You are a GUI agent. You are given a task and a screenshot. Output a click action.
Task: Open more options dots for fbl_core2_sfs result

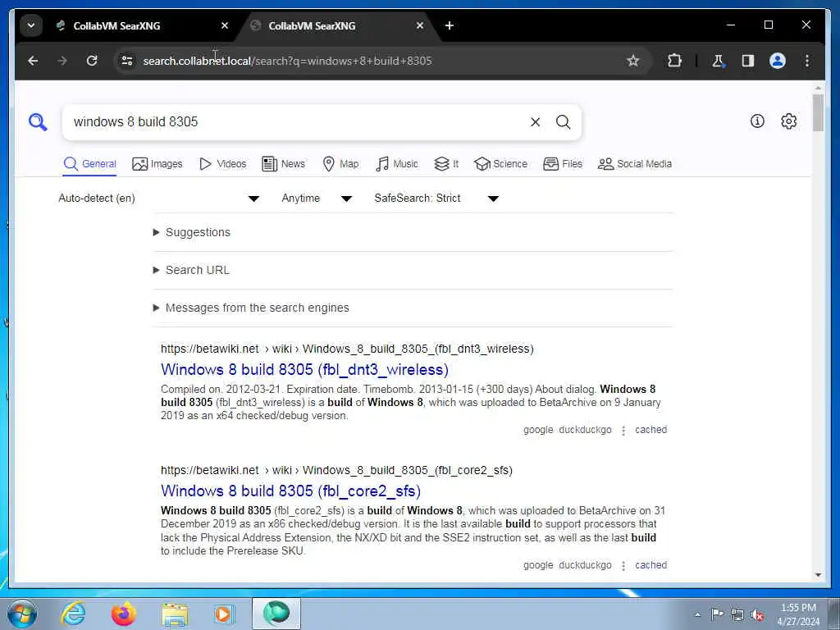[623, 566]
